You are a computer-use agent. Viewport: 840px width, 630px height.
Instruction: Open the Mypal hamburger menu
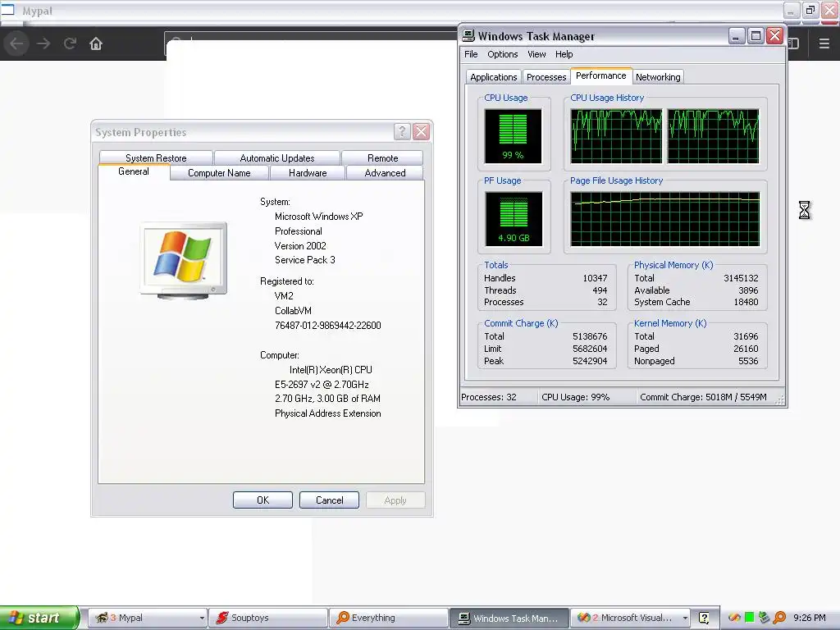pyautogui.click(x=824, y=43)
